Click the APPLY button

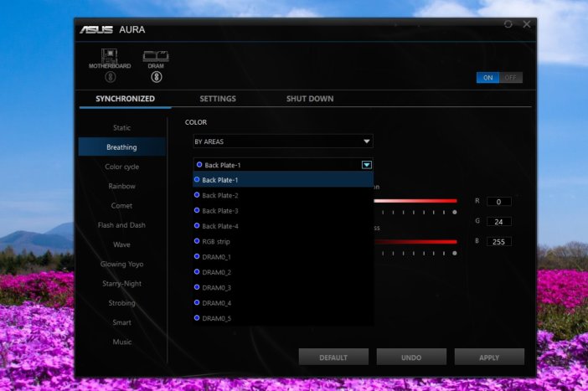489,358
